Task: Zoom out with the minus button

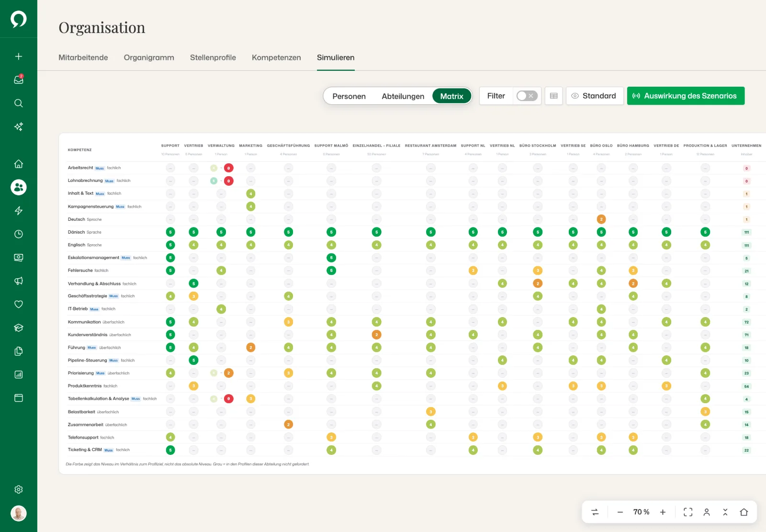Action: pos(620,512)
